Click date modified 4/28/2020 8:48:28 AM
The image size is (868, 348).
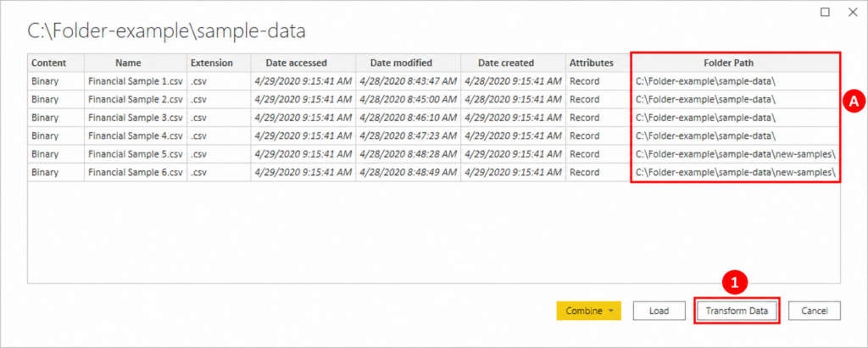[x=408, y=154]
